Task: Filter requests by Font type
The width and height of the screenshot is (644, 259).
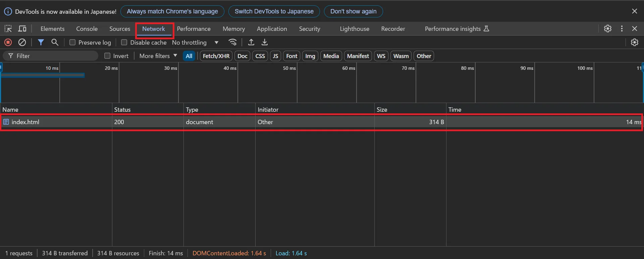Action: pyautogui.click(x=292, y=56)
